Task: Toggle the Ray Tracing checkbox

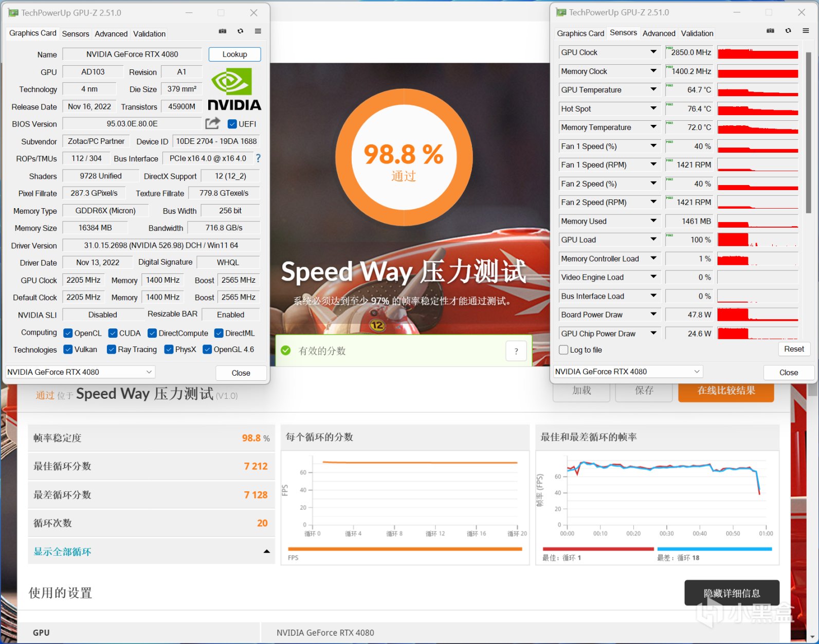Action: [111, 349]
